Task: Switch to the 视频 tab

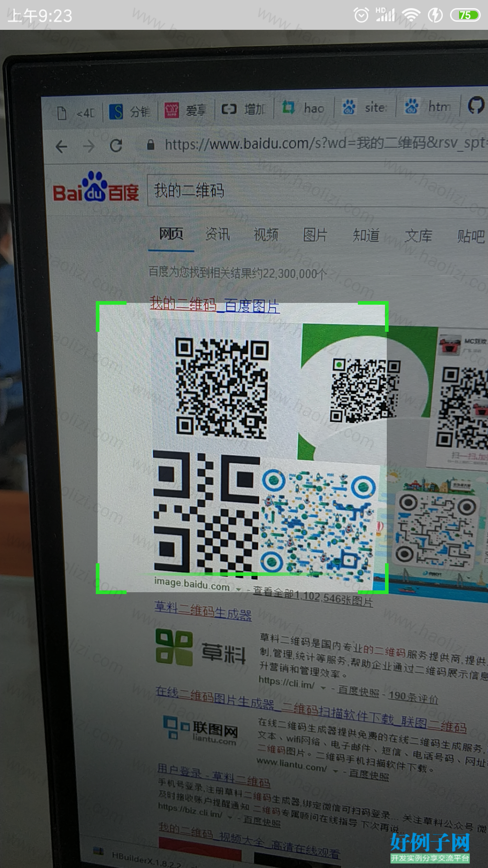Action: (266, 235)
